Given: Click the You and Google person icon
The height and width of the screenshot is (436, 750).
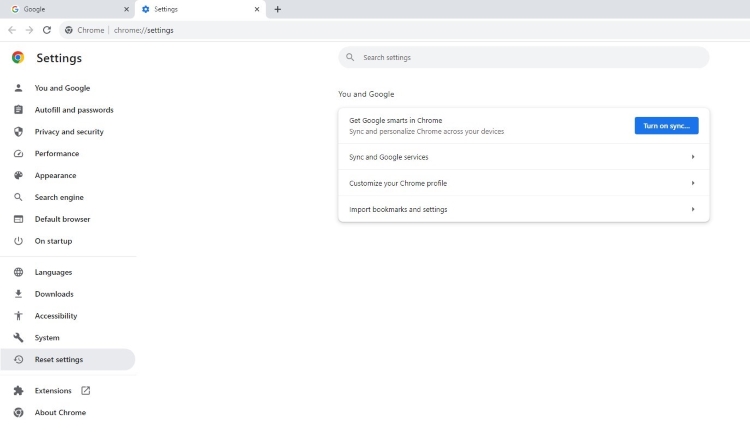Looking at the screenshot, I should pyautogui.click(x=18, y=88).
